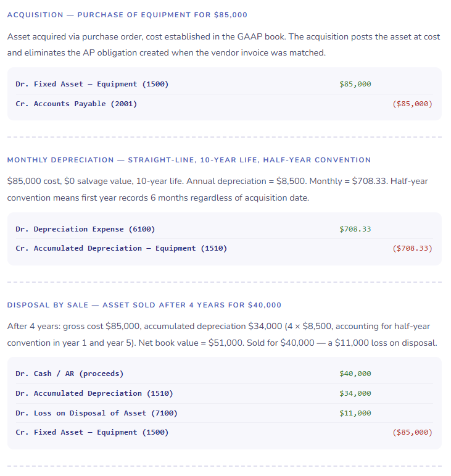This screenshot has height=476, width=451.
Task: Select the Cr. Accounts Payable (2001) line
Action: [77, 104]
